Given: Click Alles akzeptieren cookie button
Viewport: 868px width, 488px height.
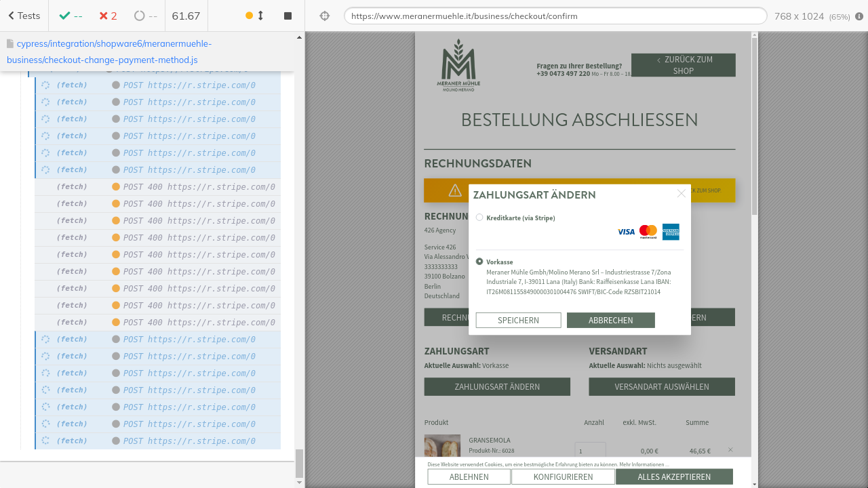Looking at the screenshot, I should [x=673, y=476].
